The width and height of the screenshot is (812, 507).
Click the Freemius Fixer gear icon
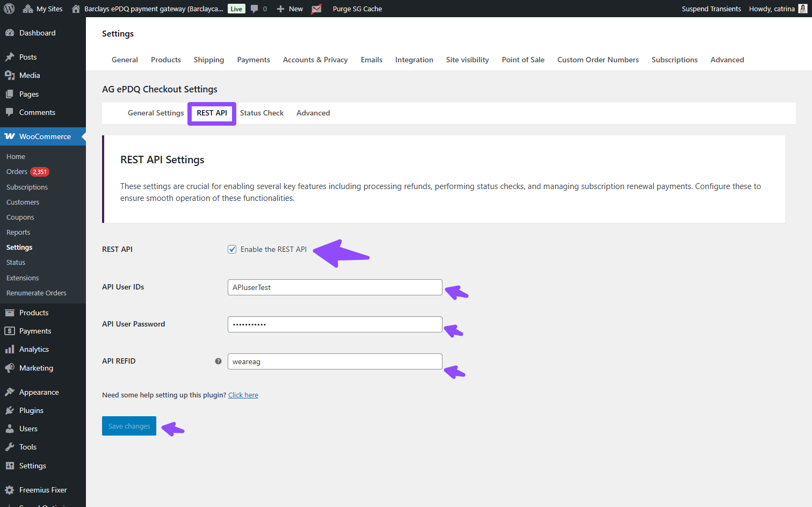(10, 490)
